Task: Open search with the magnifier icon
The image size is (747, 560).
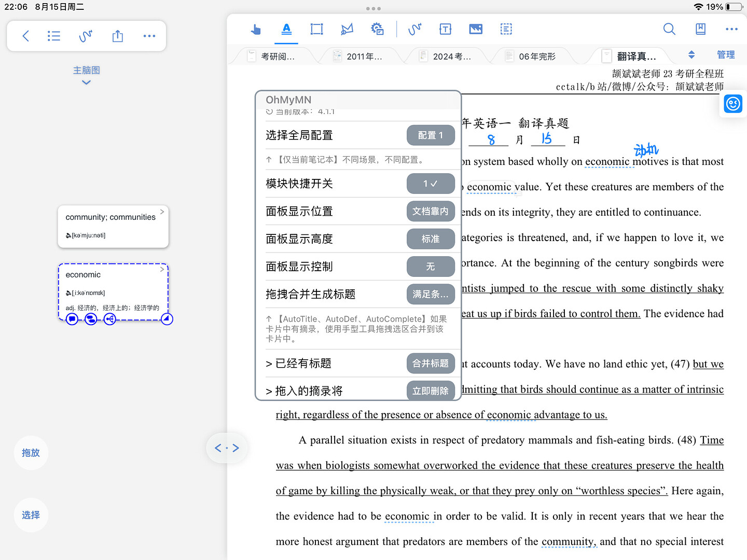Action: click(669, 29)
